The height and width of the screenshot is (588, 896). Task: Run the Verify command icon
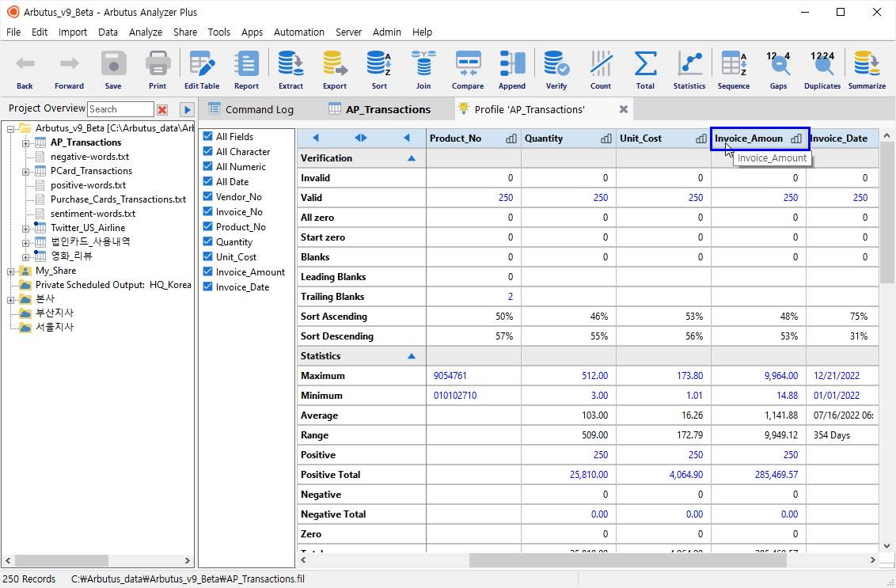tap(556, 63)
